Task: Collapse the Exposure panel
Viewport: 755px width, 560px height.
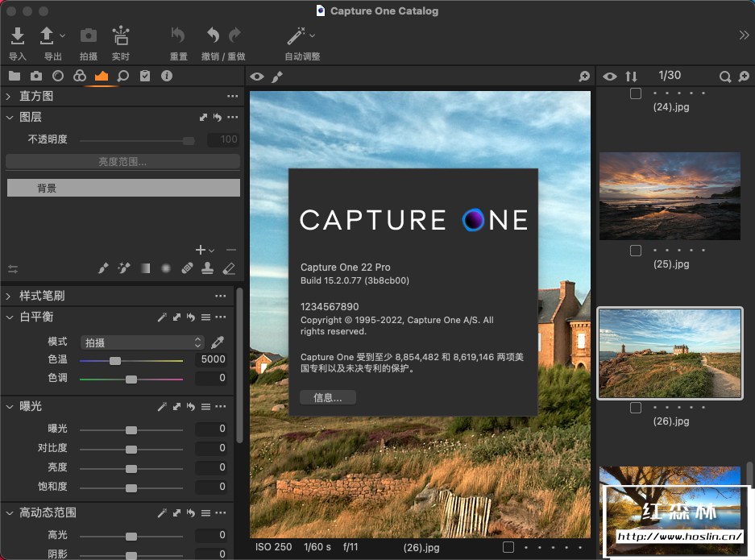Action: pyautogui.click(x=8, y=407)
